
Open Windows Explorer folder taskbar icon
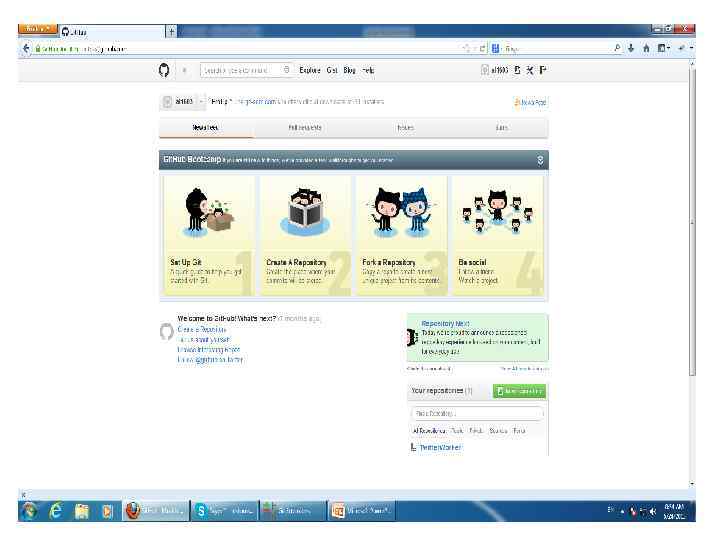pyautogui.click(x=82, y=511)
